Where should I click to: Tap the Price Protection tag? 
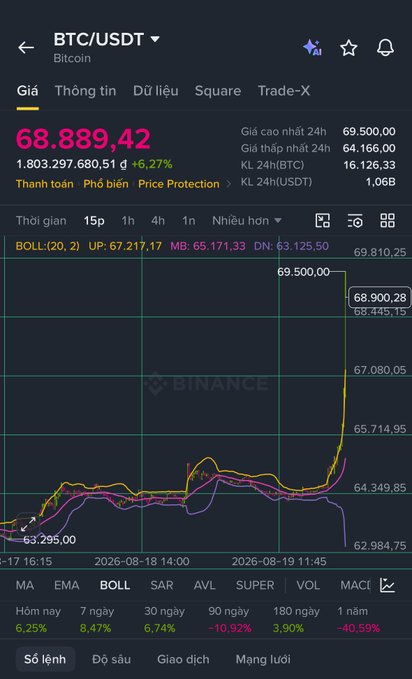point(179,184)
